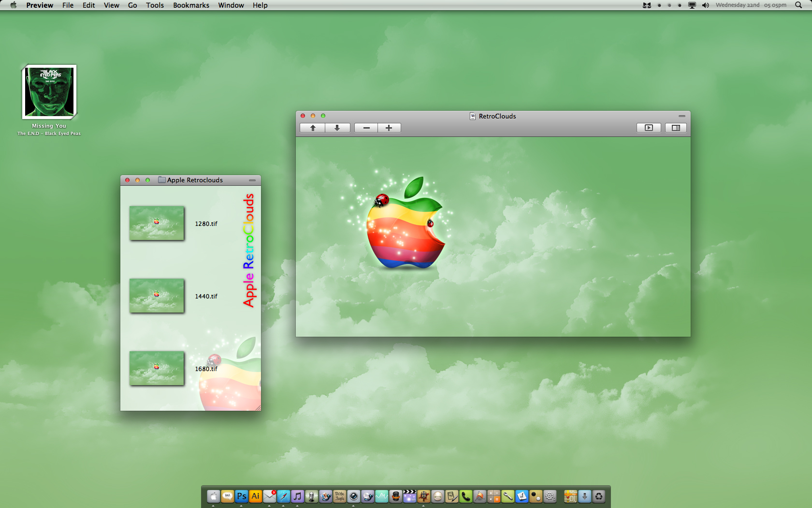Open the Tools menu
The image size is (812, 508).
pyautogui.click(x=155, y=5)
